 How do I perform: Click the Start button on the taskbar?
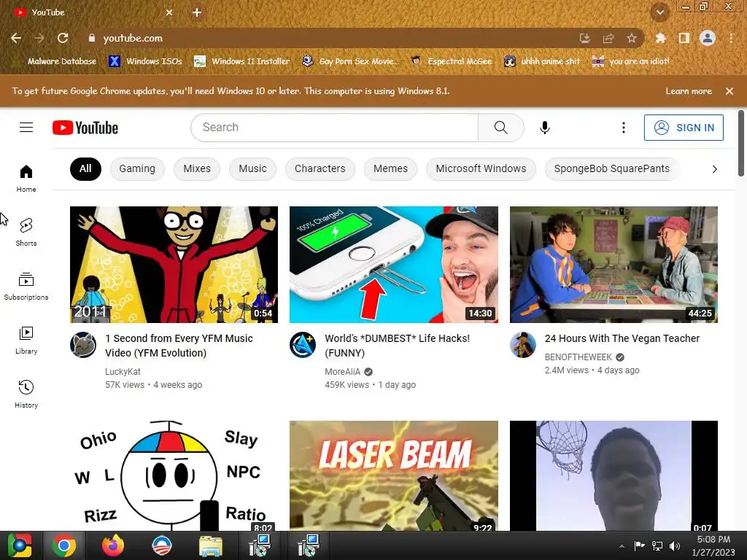pyautogui.click(x=20, y=545)
